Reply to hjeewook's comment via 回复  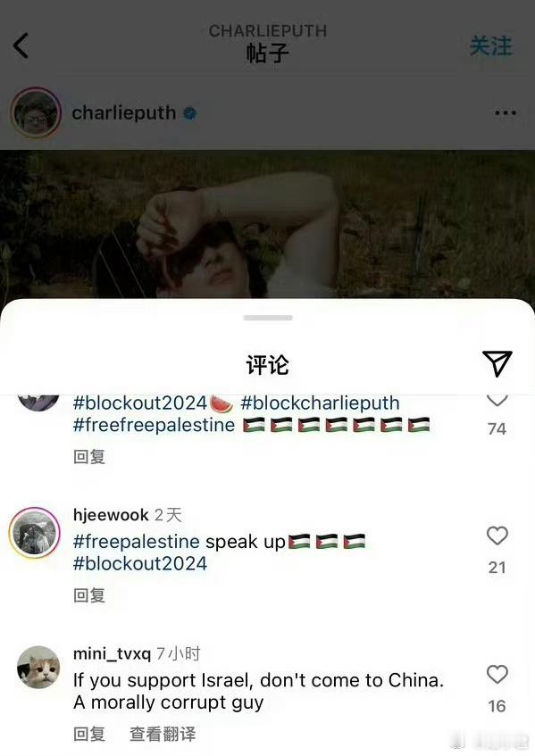(89, 595)
